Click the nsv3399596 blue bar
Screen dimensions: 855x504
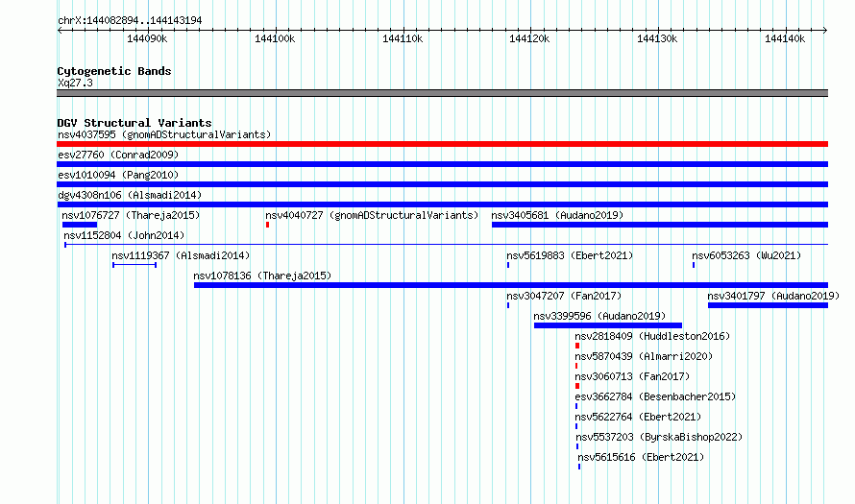coord(608,325)
